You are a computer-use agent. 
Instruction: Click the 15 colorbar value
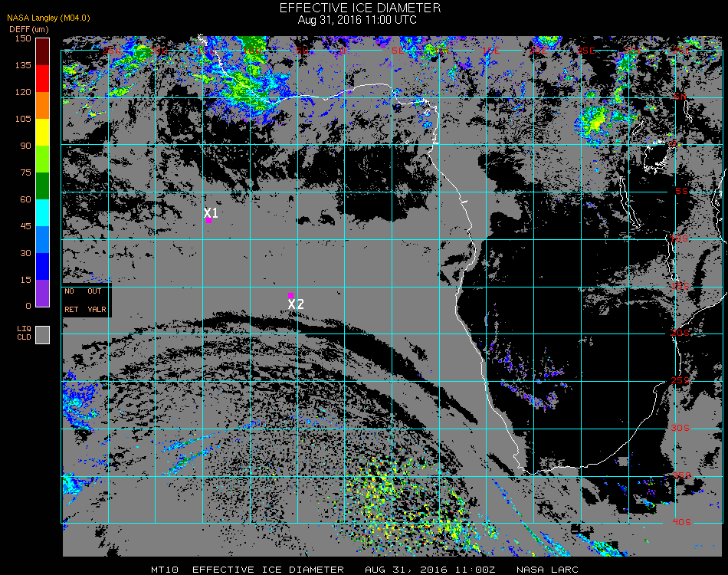(25, 280)
